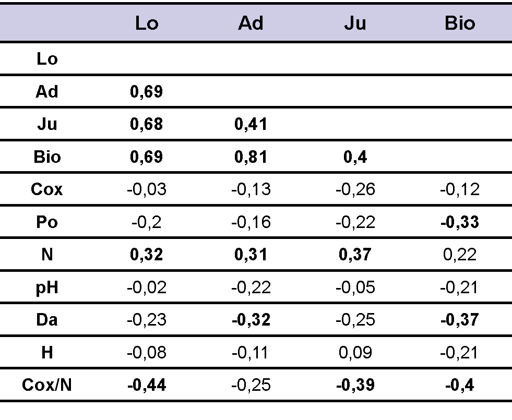
Task: Click the Ad column header cell
Action: coord(251,23)
